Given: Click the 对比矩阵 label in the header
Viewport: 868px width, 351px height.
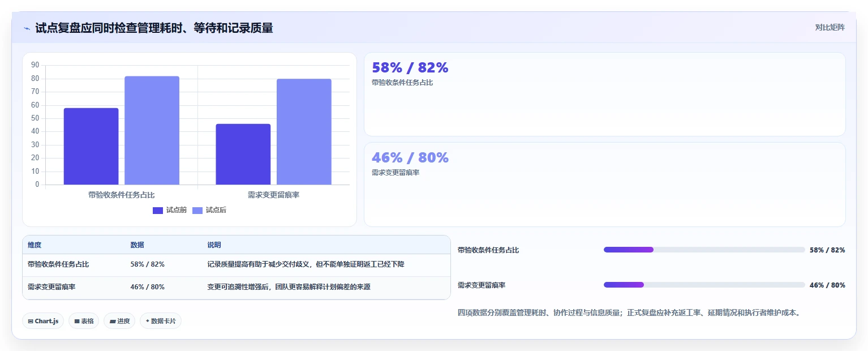Looking at the screenshot, I should click(830, 28).
